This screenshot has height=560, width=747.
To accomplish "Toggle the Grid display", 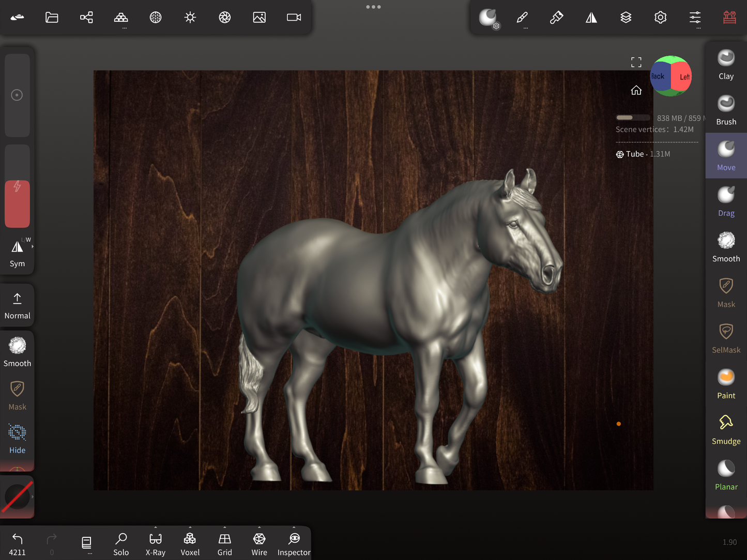I will tap(224, 544).
